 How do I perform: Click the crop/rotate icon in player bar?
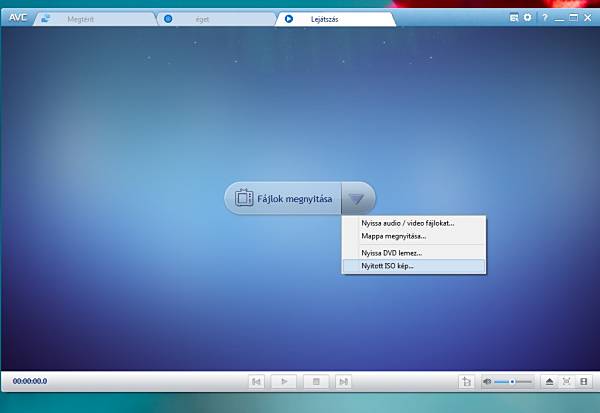coord(466,382)
